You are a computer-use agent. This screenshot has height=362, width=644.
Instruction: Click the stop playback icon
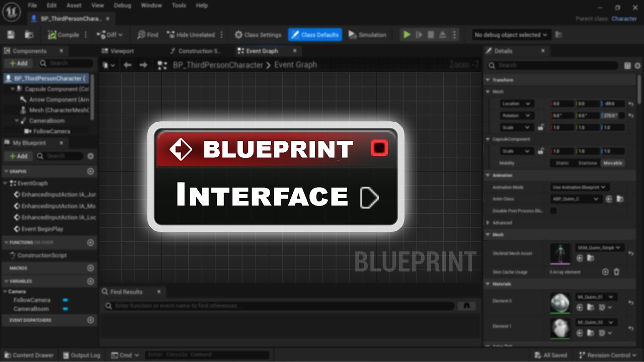(431, 35)
